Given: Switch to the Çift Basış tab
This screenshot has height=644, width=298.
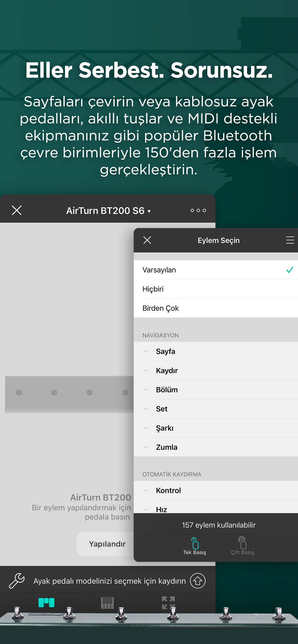Looking at the screenshot, I should coord(242,546).
